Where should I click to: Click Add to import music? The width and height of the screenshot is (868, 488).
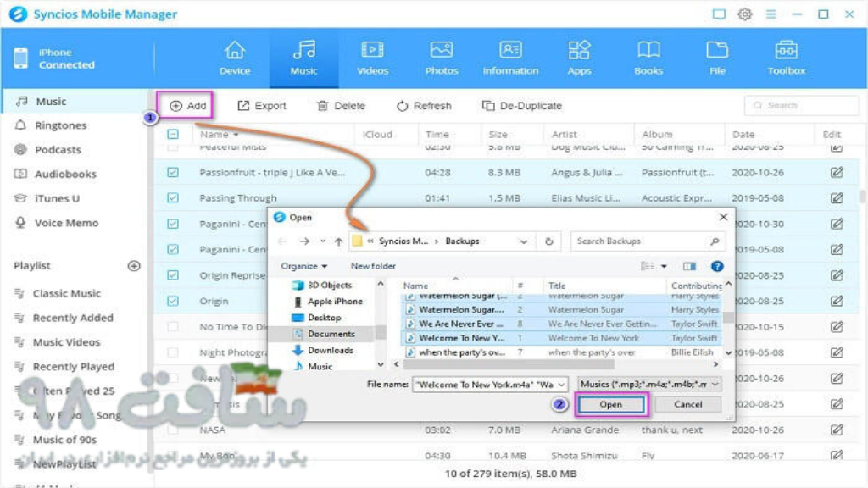[x=187, y=106]
